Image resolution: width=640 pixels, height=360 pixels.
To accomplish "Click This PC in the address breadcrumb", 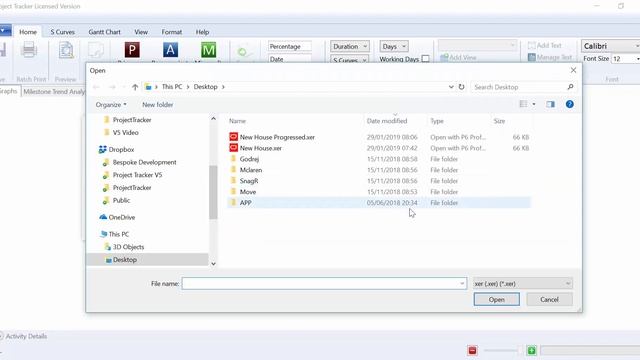I will tap(172, 87).
